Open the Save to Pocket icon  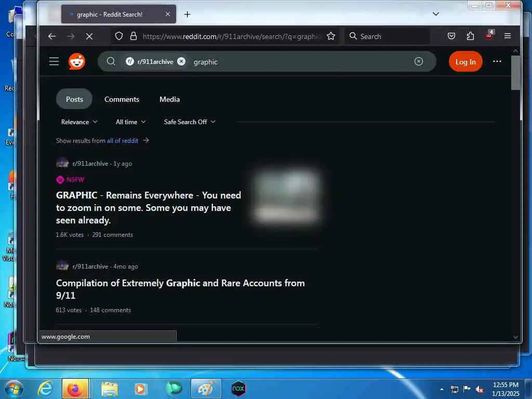pyautogui.click(x=451, y=36)
